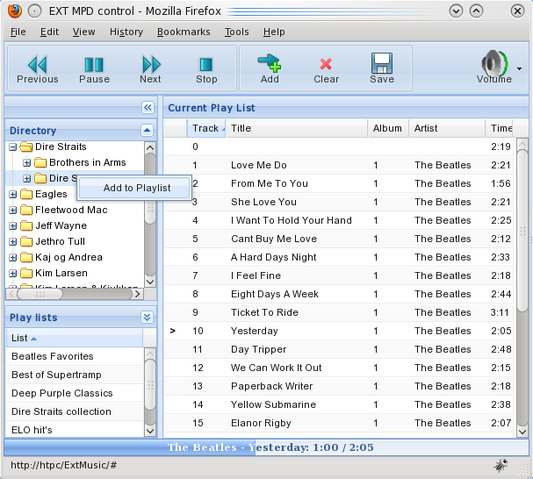This screenshot has height=479, width=533.
Task: Sort by the Album column header
Action: tap(389, 129)
